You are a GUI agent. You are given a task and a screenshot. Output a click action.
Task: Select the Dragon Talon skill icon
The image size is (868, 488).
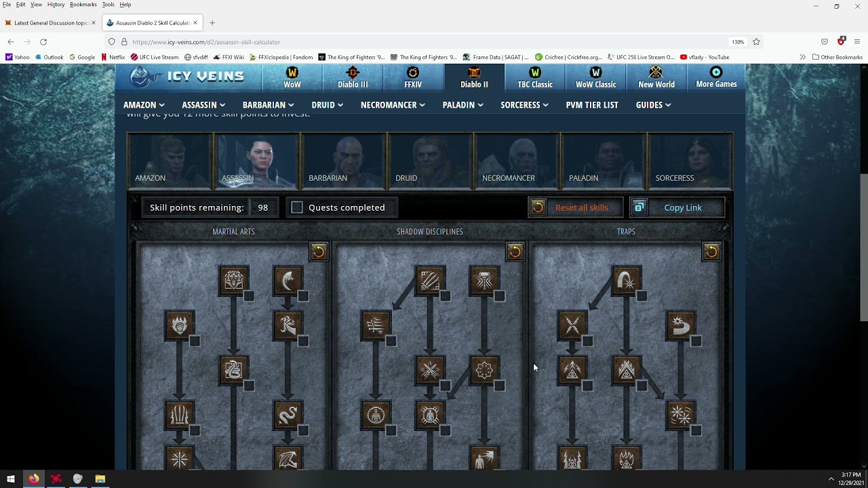tap(288, 280)
